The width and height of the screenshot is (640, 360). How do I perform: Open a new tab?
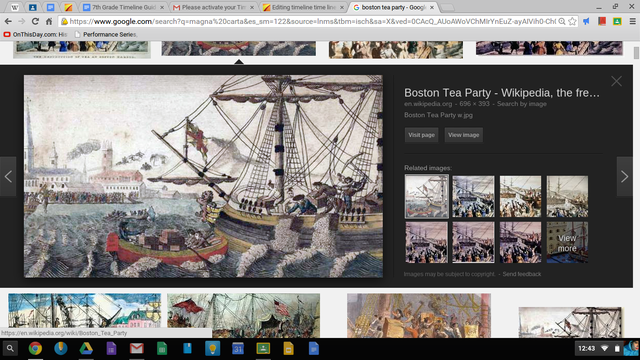(447, 7)
